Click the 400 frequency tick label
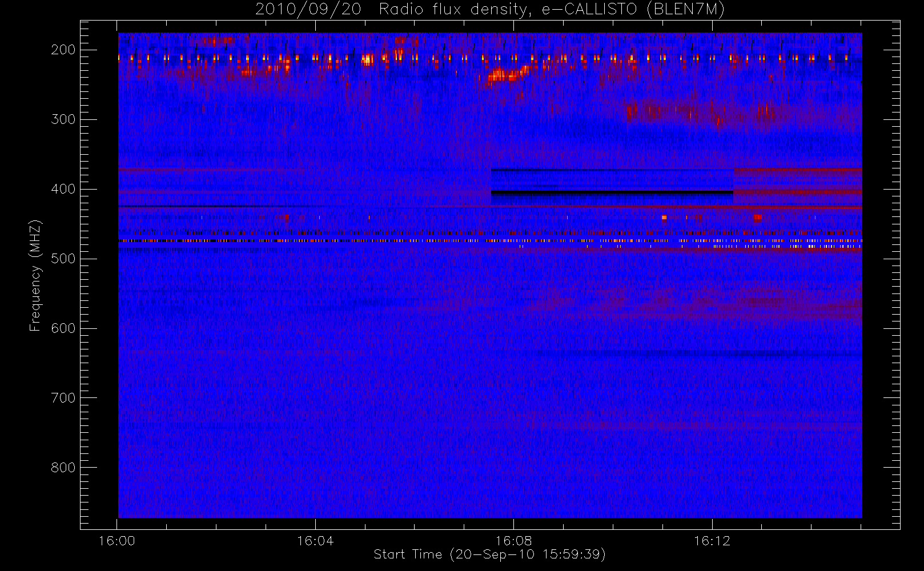 coord(63,189)
